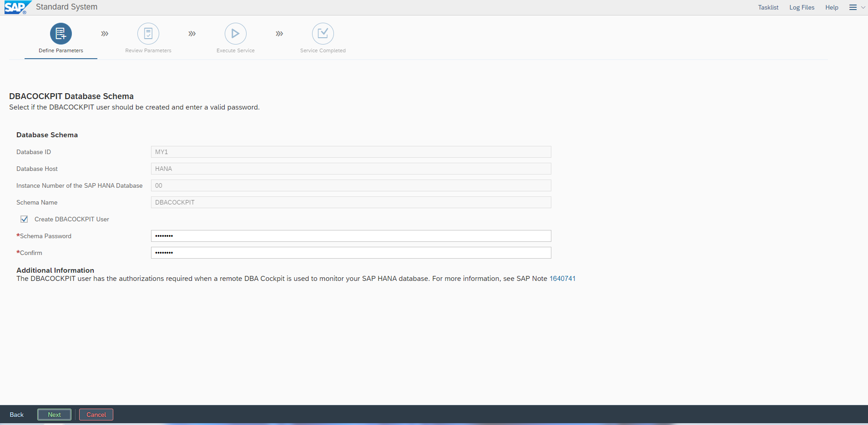868x425 pixels.
Task: Uncheck Create DBACOCKPIT User checkbox
Action: [24, 219]
